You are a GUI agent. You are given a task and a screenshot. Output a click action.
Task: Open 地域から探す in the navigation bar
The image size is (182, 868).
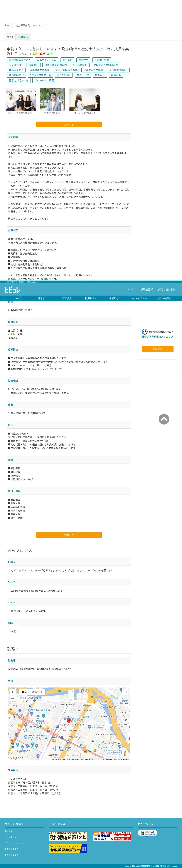(163, 299)
